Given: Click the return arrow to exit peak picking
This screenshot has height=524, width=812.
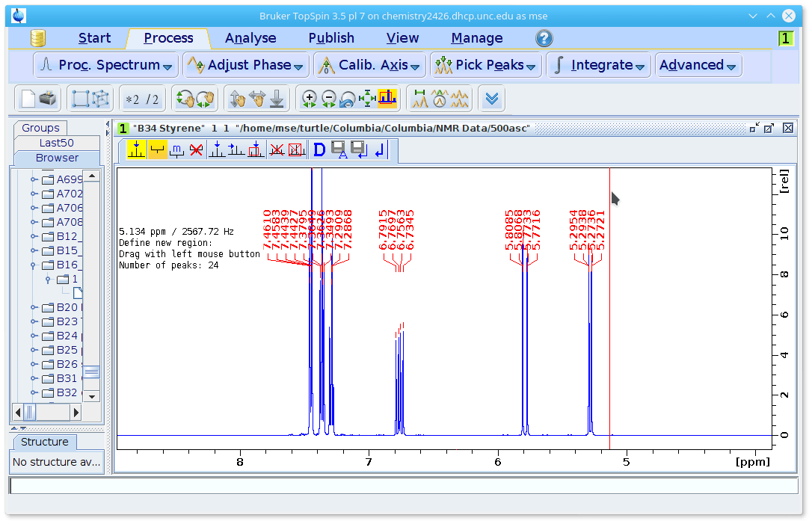Looking at the screenshot, I should point(380,150).
